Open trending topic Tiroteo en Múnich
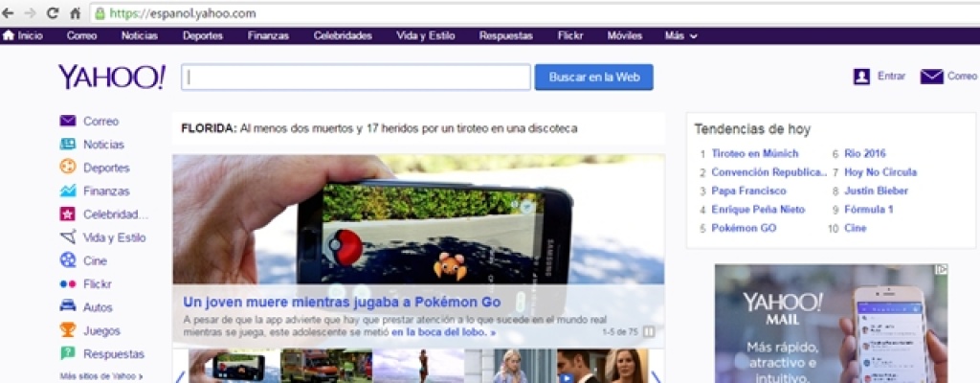Viewport: 980px width, 383px height. 755,153
